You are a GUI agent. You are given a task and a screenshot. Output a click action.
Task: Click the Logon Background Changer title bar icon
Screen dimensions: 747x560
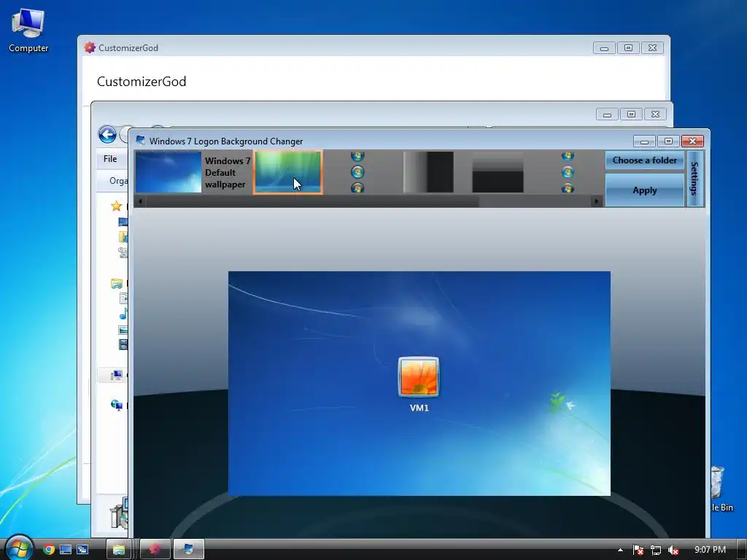(140, 141)
